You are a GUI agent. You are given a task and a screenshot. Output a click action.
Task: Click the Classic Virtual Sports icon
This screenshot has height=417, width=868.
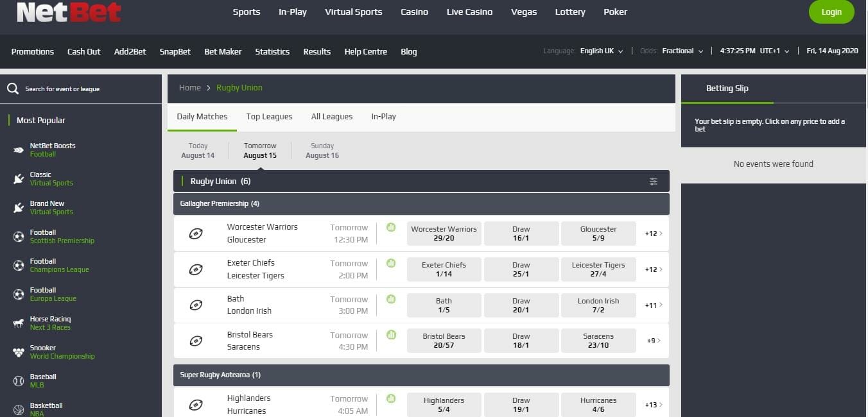19,179
